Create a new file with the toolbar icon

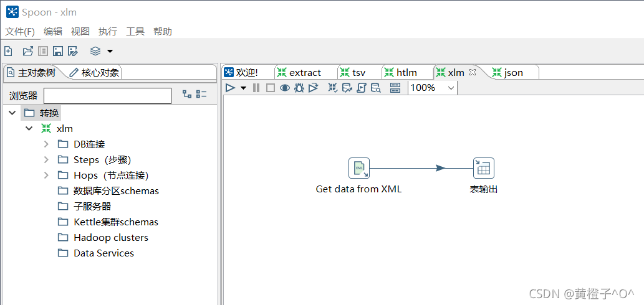(8, 51)
